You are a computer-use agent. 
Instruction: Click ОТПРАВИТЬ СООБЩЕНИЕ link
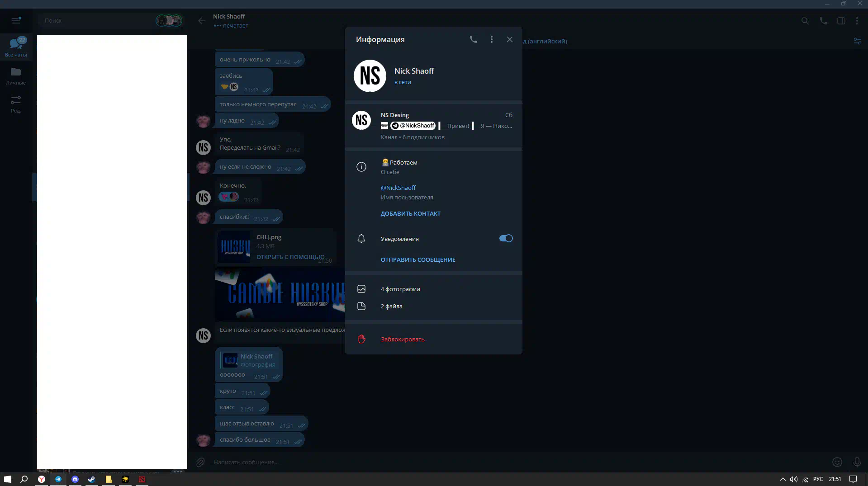pyautogui.click(x=418, y=260)
